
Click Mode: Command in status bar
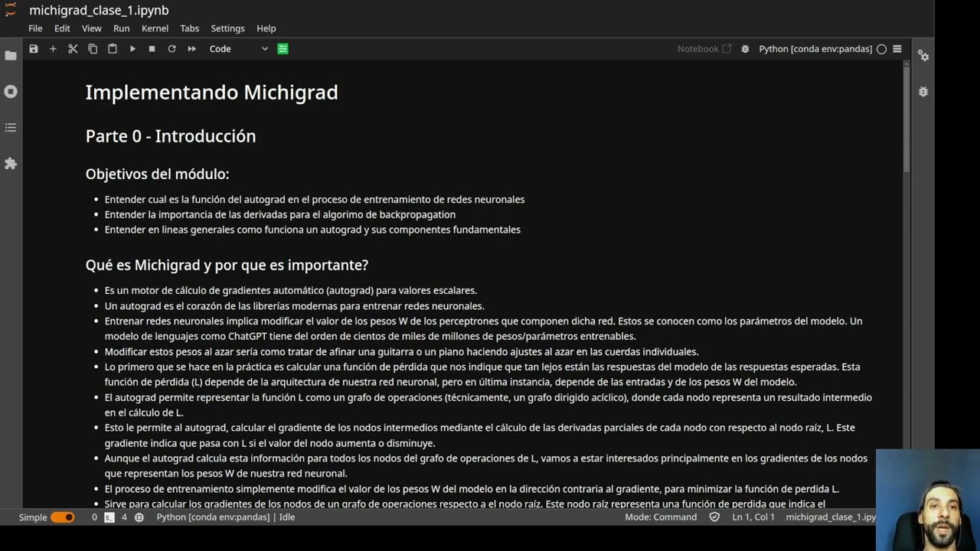pyautogui.click(x=661, y=517)
